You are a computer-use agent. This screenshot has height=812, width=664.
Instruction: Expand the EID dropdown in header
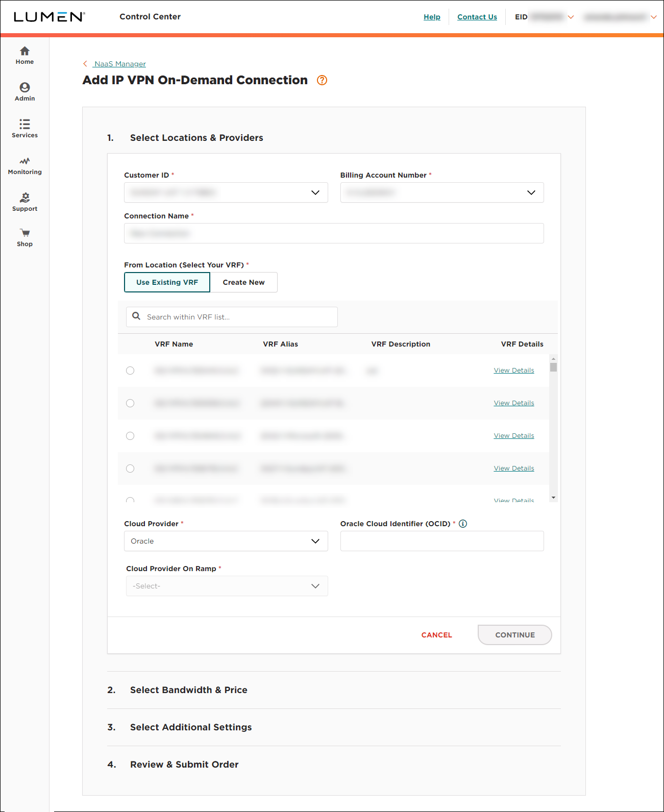click(571, 17)
